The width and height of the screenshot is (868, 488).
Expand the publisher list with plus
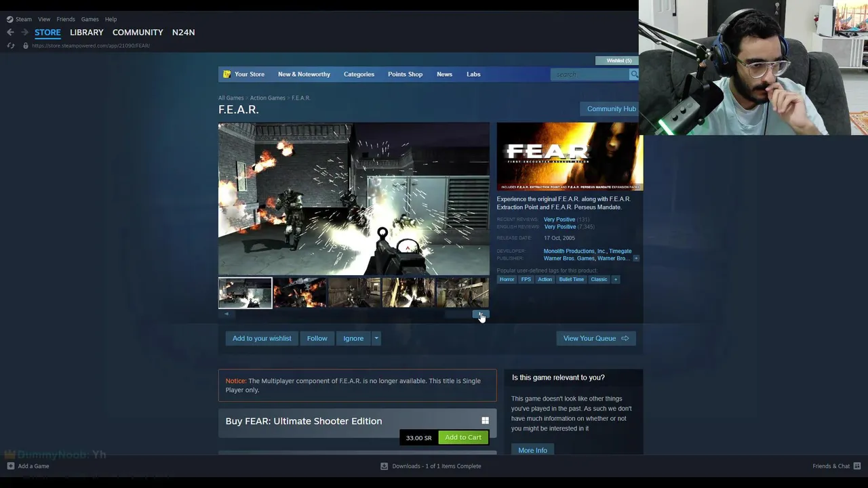click(635, 258)
